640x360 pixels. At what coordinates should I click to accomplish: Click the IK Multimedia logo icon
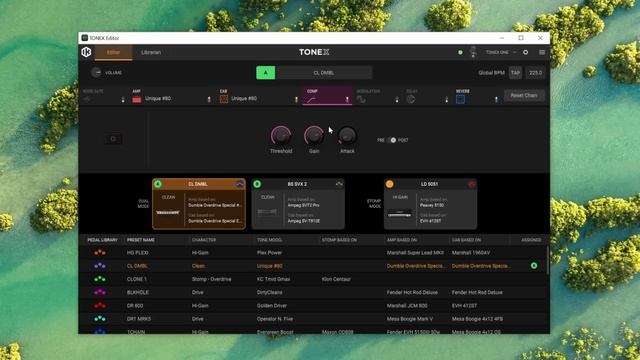tap(86, 52)
